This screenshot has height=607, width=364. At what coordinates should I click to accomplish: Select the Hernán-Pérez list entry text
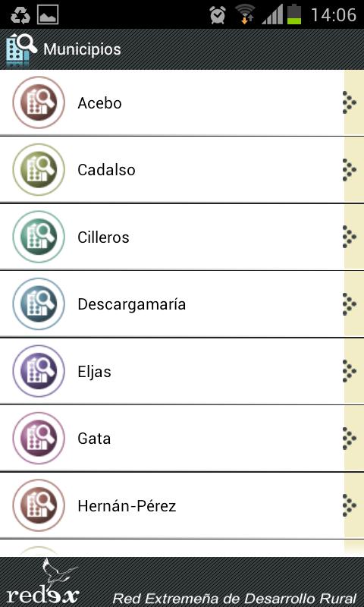(127, 506)
